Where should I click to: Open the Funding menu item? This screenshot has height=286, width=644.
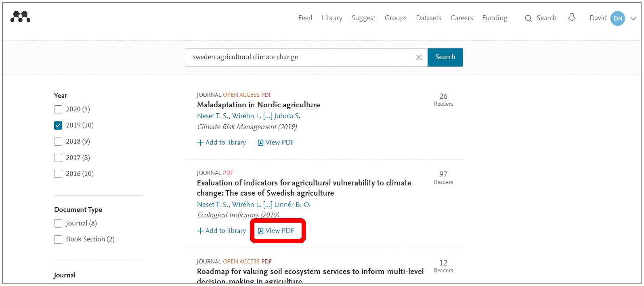(x=495, y=18)
